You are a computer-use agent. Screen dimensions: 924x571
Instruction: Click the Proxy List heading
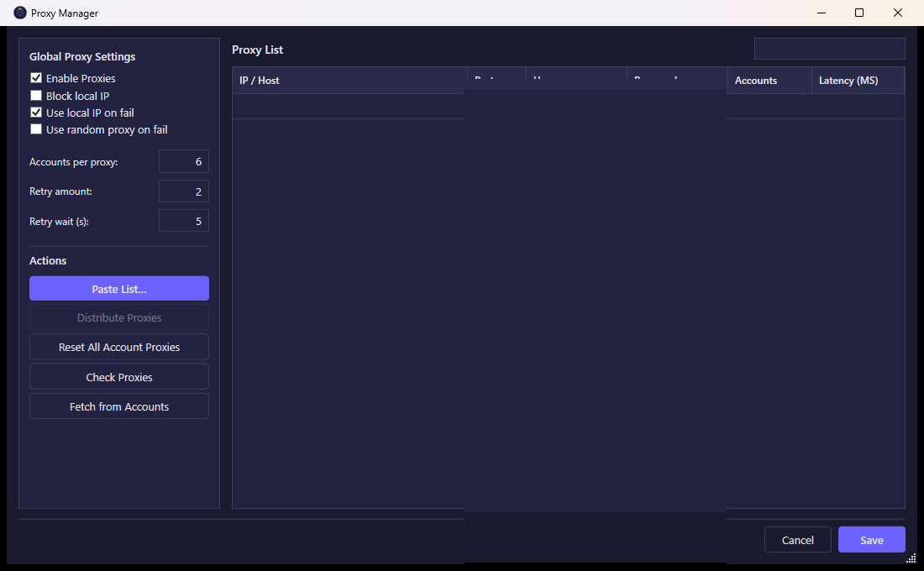coord(258,50)
